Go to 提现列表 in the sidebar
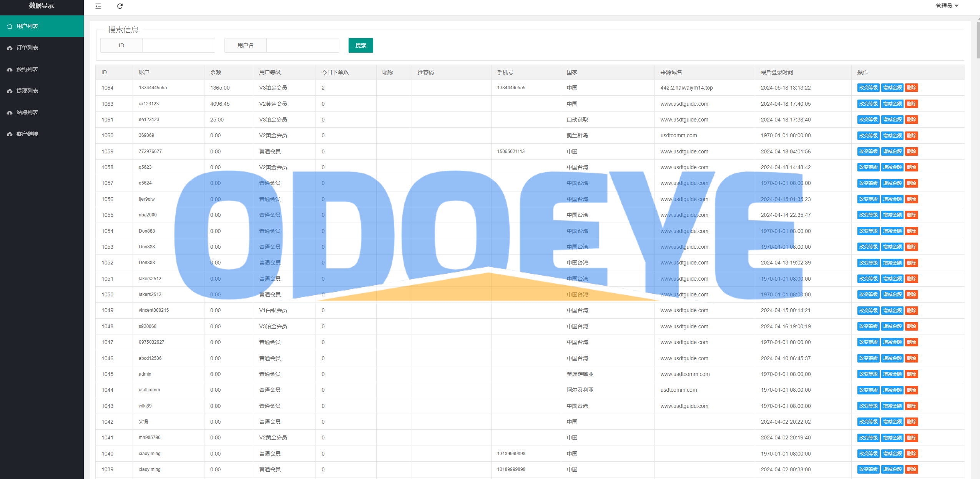Image resolution: width=980 pixels, height=479 pixels. coord(42,91)
